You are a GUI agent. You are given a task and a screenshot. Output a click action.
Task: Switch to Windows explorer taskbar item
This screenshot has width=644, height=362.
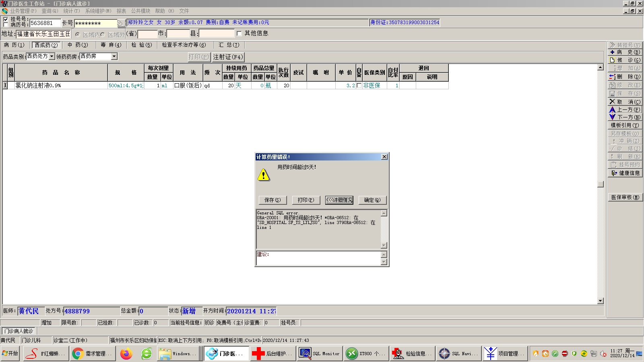[178, 354]
